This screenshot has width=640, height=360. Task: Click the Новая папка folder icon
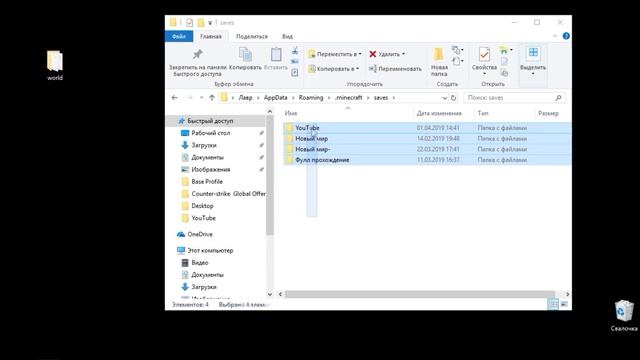(x=439, y=54)
